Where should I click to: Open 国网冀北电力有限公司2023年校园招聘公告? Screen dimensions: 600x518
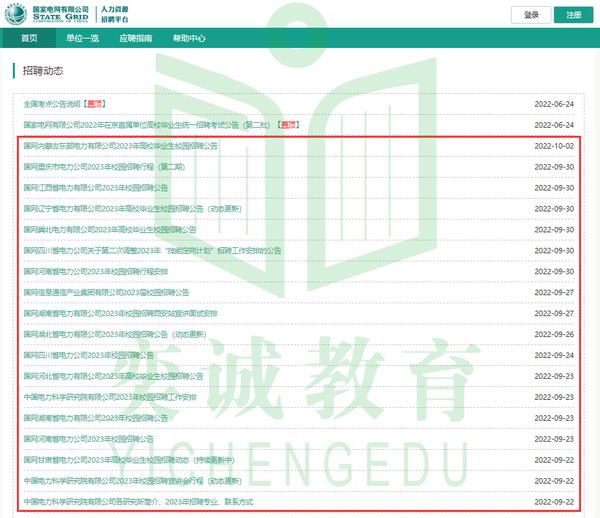(110, 230)
